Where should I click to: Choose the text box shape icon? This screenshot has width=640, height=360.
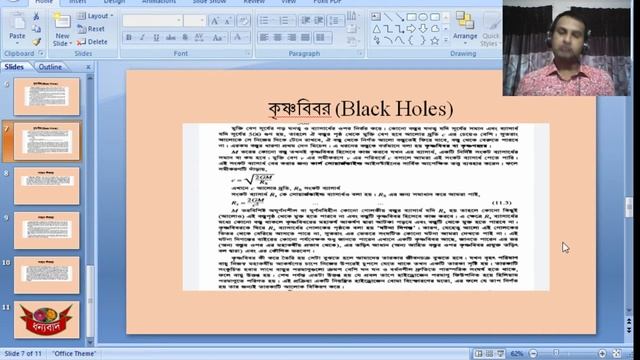(376, 17)
